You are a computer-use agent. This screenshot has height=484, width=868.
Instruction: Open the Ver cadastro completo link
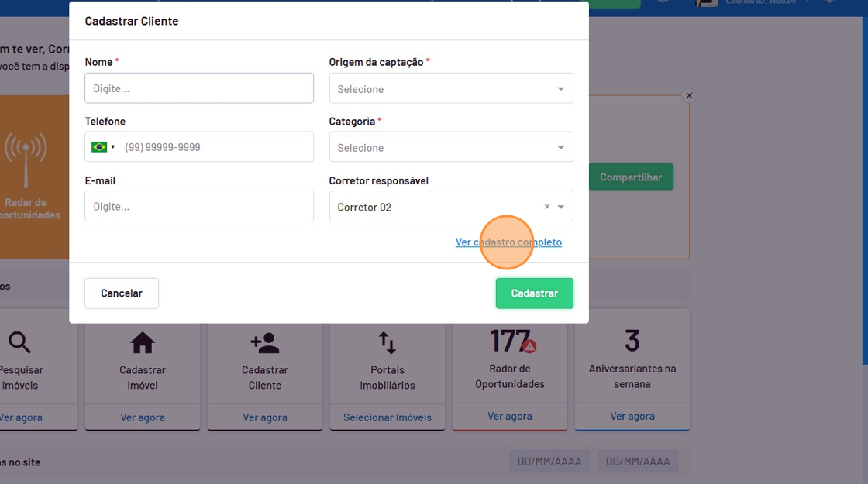[x=508, y=242]
